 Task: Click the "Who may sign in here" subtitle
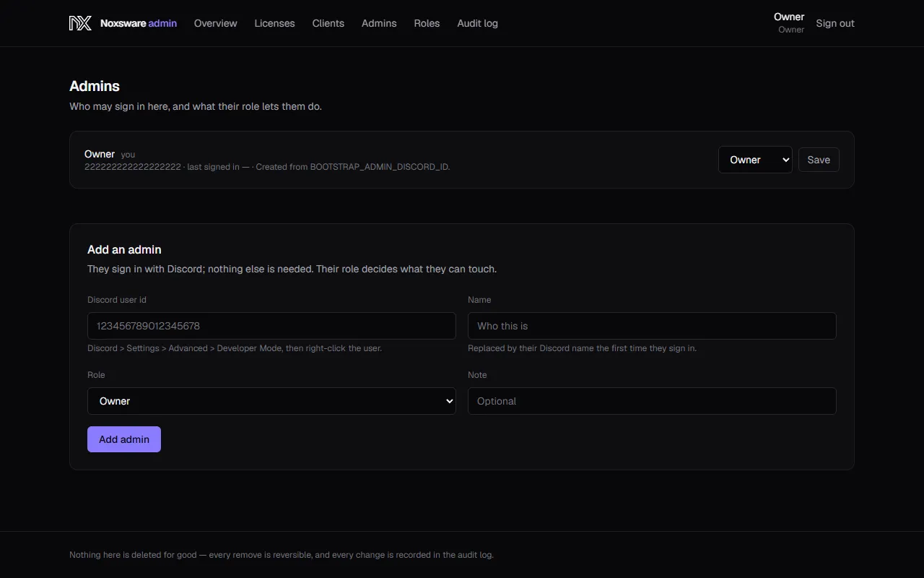(196, 106)
